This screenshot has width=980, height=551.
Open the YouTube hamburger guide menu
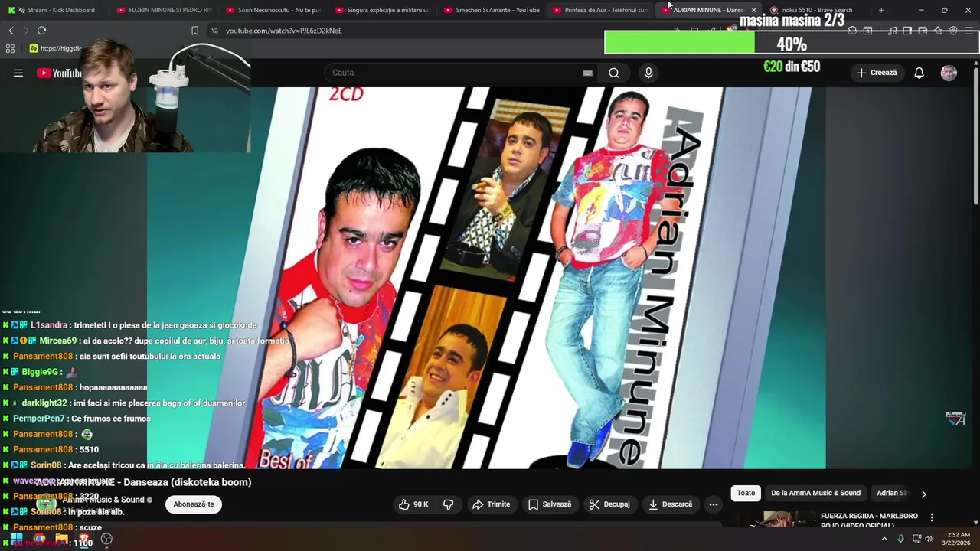[x=18, y=73]
